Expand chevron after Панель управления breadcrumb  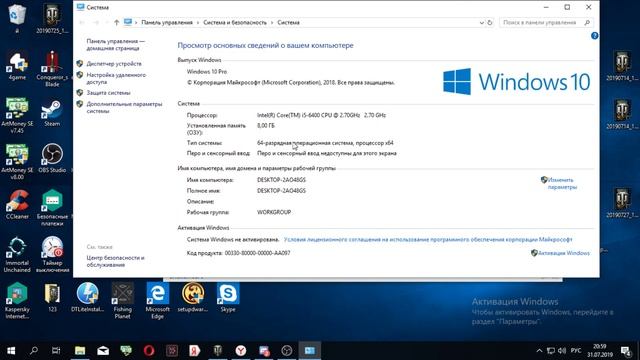[x=198, y=22]
